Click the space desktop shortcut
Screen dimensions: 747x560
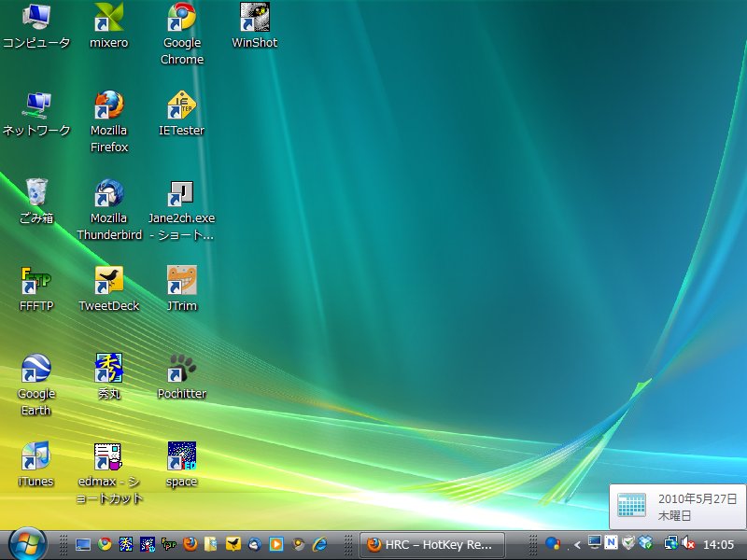click(x=181, y=464)
